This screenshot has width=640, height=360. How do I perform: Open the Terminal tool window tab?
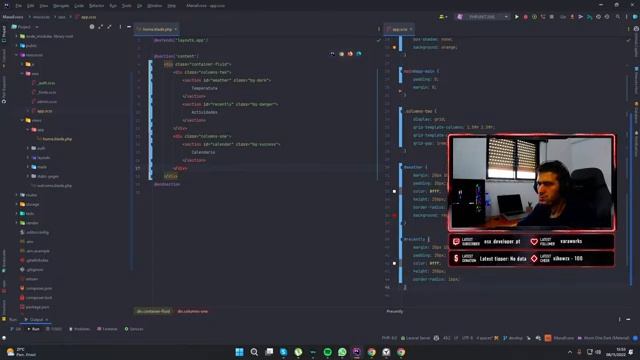coord(107,329)
